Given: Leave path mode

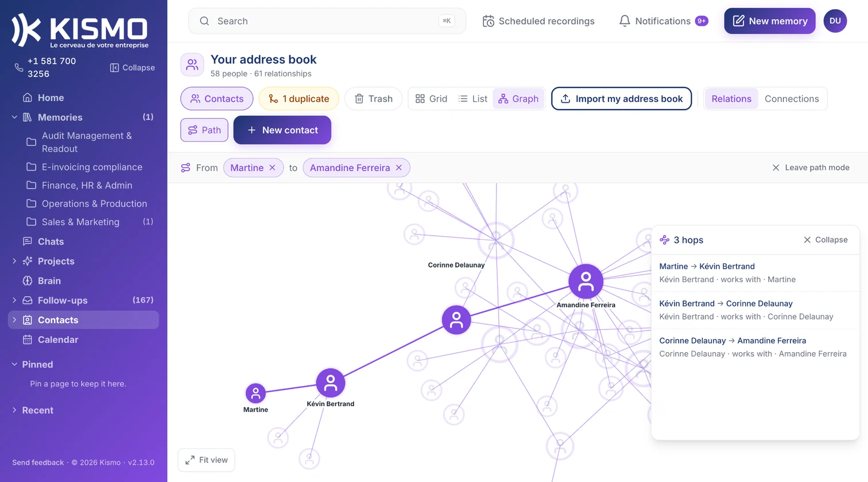Looking at the screenshot, I should 811,168.
